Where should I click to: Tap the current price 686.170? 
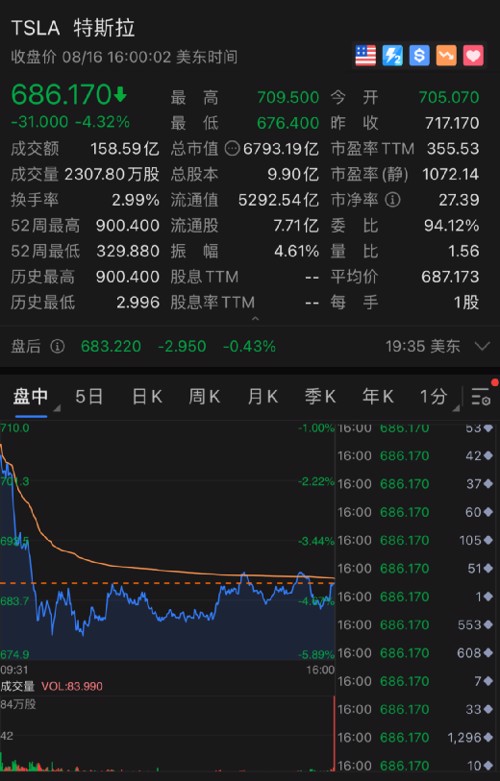[x=61, y=95]
